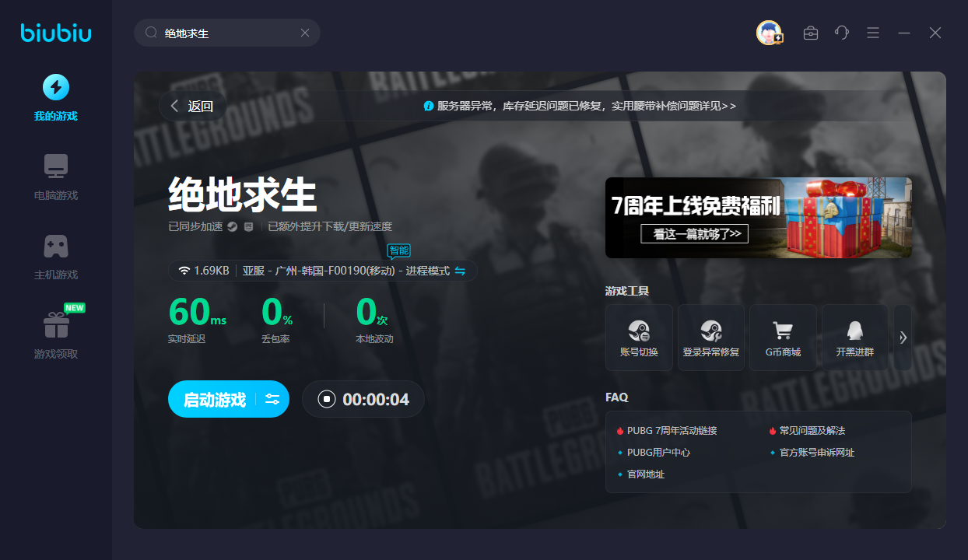Click the 绝地求生 search field
This screenshot has height=560, width=968.
(x=227, y=33)
